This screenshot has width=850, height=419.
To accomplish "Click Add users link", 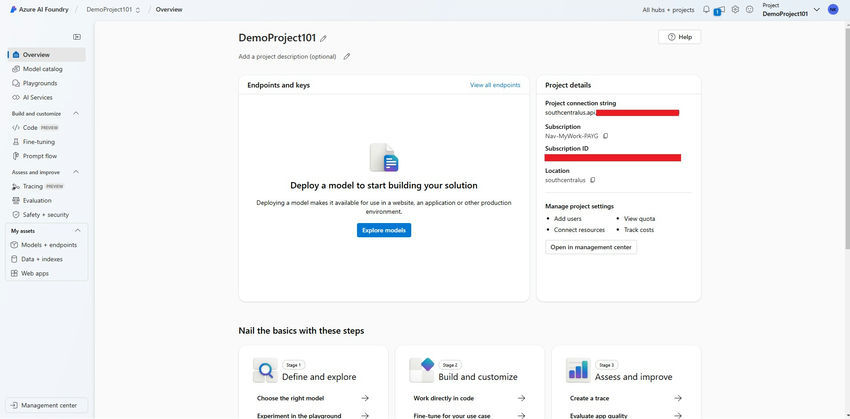I will click(568, 218).
